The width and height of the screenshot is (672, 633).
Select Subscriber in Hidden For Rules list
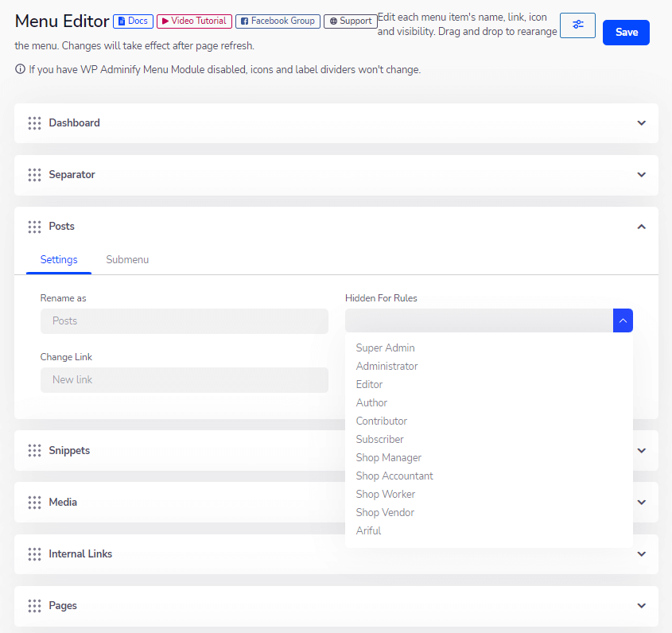coord(379,439)
